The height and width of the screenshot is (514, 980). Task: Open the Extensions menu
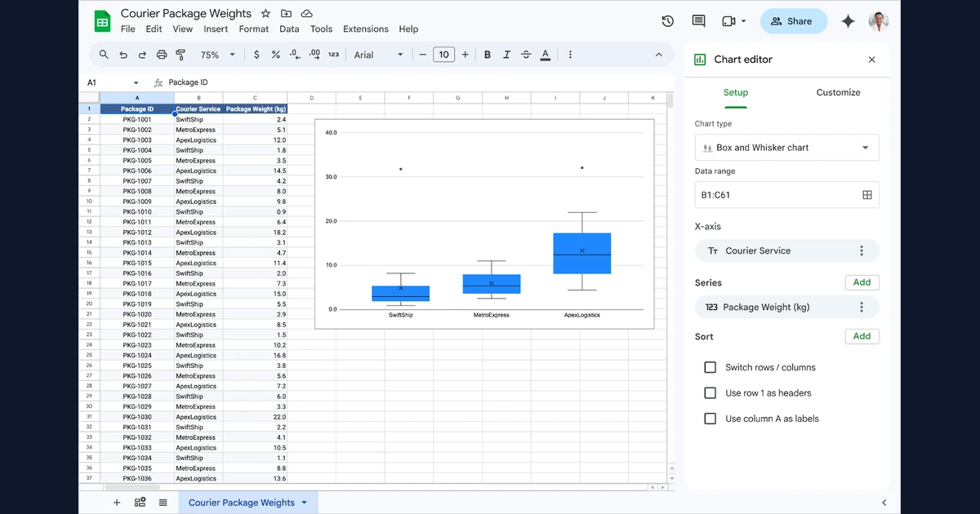point(366,29)
